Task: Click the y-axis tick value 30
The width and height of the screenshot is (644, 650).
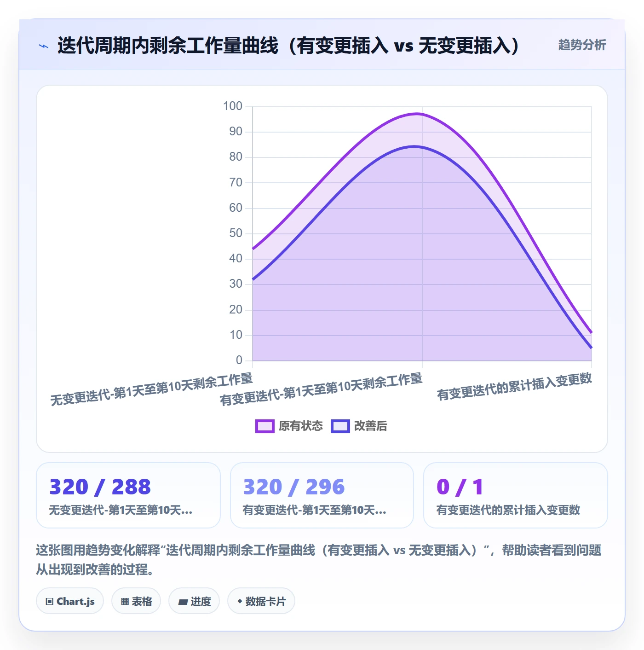Action: (236, 284)
